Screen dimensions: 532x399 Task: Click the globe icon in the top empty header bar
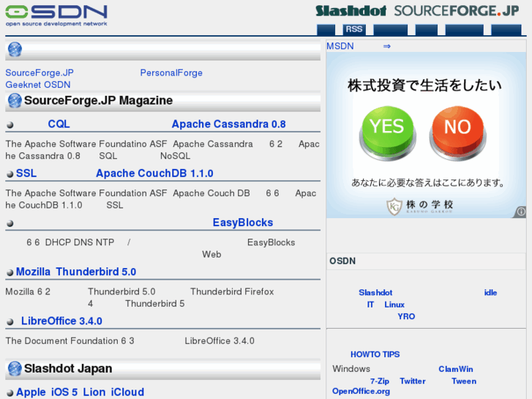click(15, 50)
